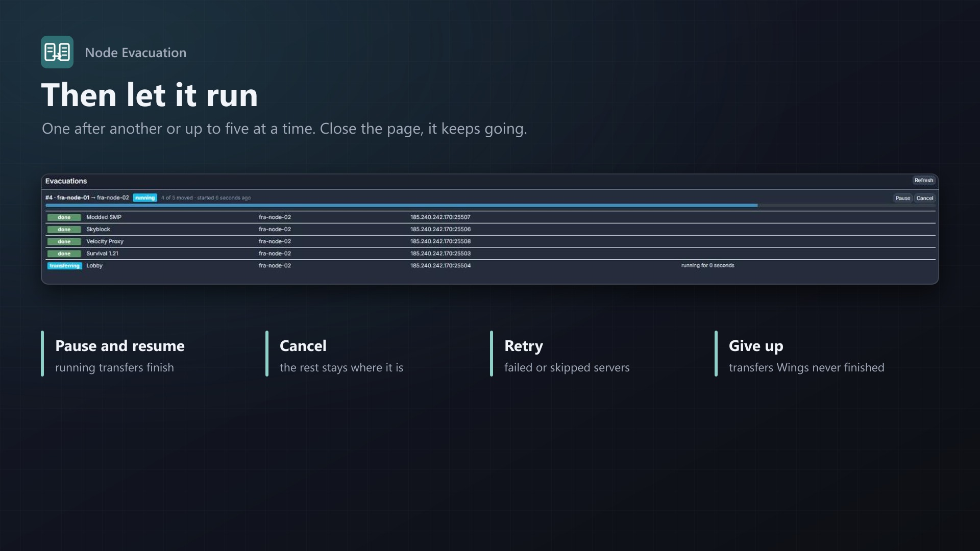Viewport: 980px width, 551px height.
Task: Click the '#4 · fra-node-01 → fra-node-02' title
Action: click(87, 198)
